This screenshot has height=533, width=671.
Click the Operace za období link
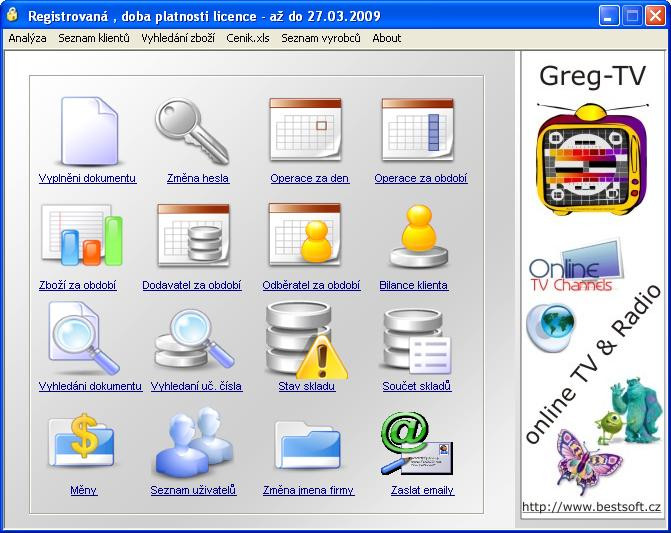click(x=421, y=178)
